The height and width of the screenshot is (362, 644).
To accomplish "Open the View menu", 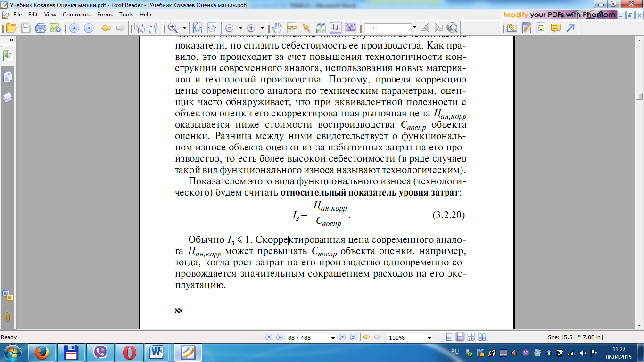I will coord(50,15).
